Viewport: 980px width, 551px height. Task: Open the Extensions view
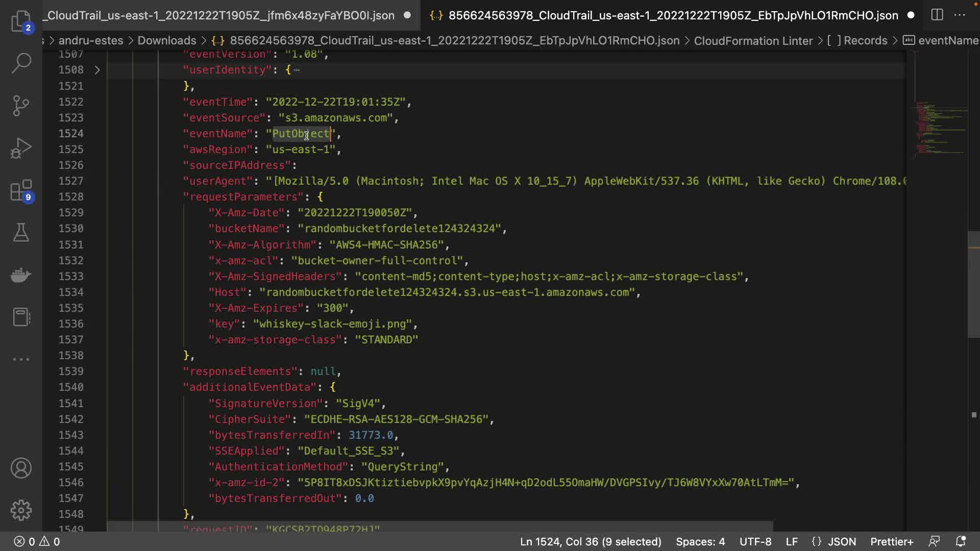(21, 191)
